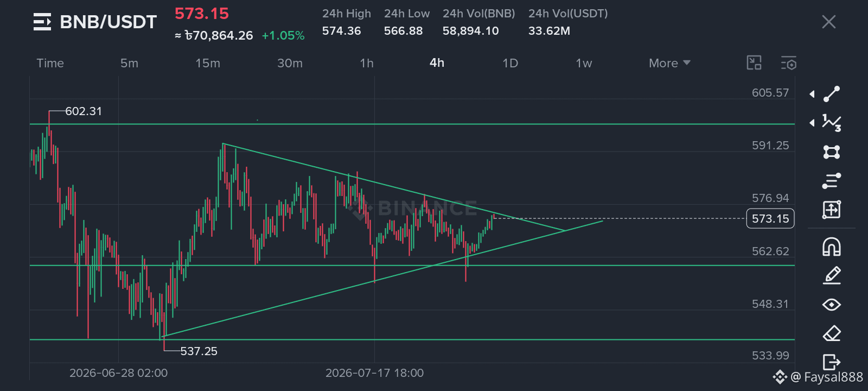Select the rectangle shape drawing tool

(832, 152)
